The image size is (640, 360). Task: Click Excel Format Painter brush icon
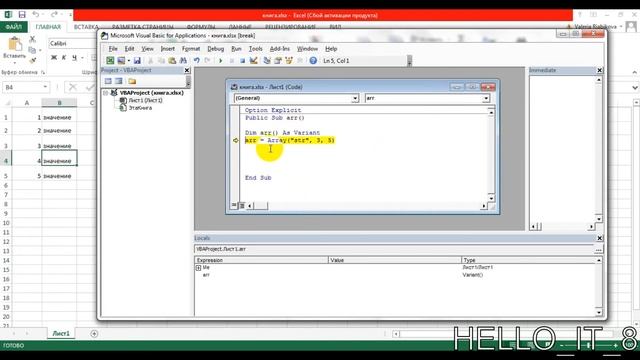(32, 60)
